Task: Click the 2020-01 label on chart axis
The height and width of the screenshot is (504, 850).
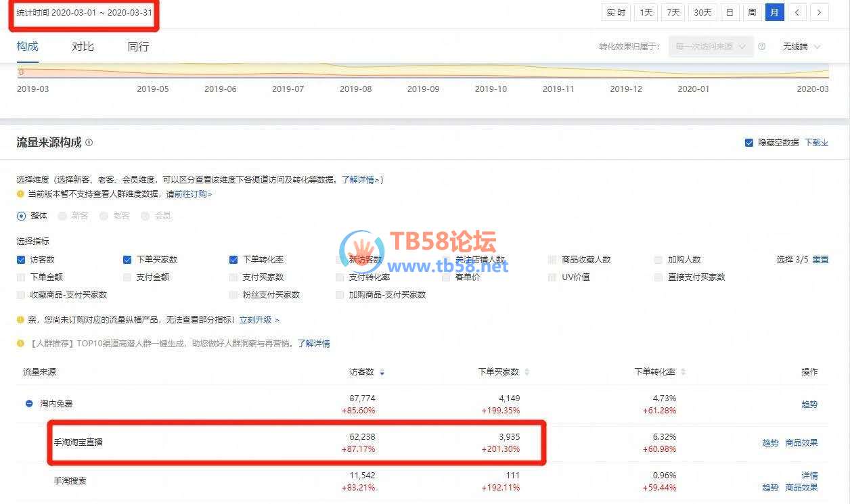Action: 694,89
